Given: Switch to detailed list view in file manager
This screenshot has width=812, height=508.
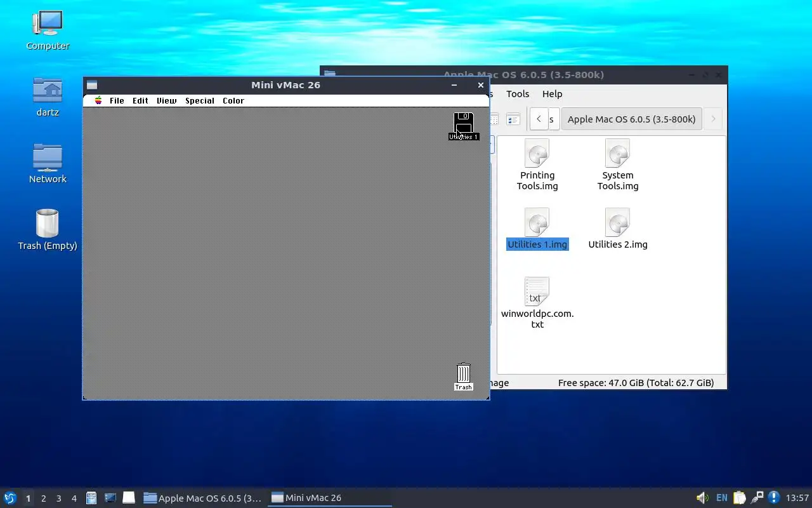Looking at the screenshot, I should click(513, 119).
